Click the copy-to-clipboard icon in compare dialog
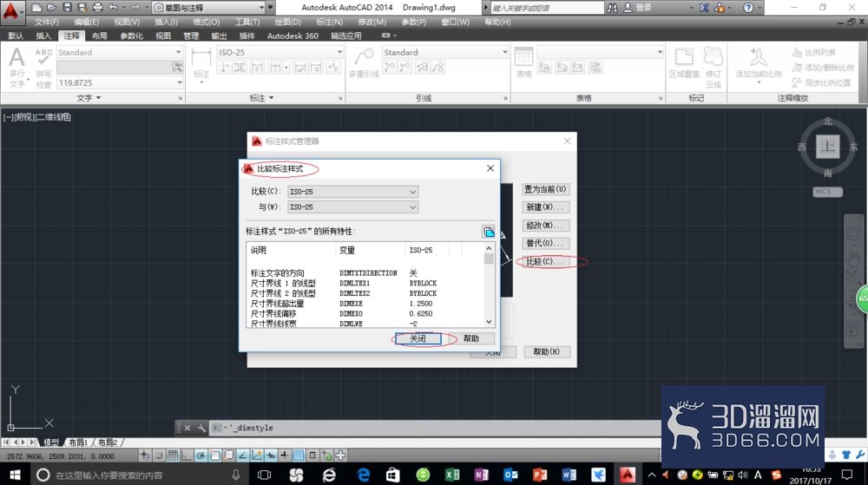The image size is (868, 485). (488, 232)
